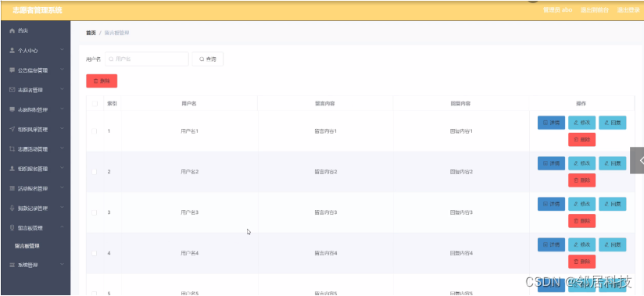The width and height of the screenshot is (644, 296).
Task: Tick the checkbox for row 3
Action: pyautogui.click(x=95, y=212)
